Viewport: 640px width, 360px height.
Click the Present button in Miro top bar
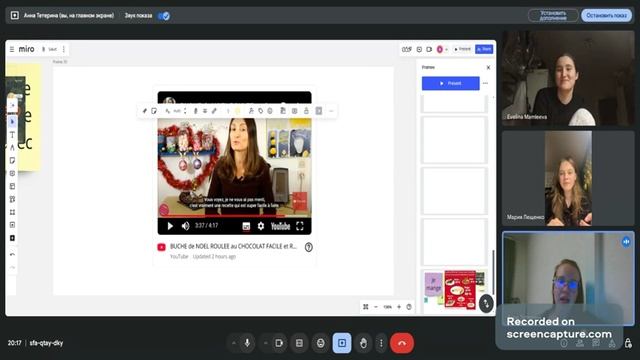coord(462,49)
